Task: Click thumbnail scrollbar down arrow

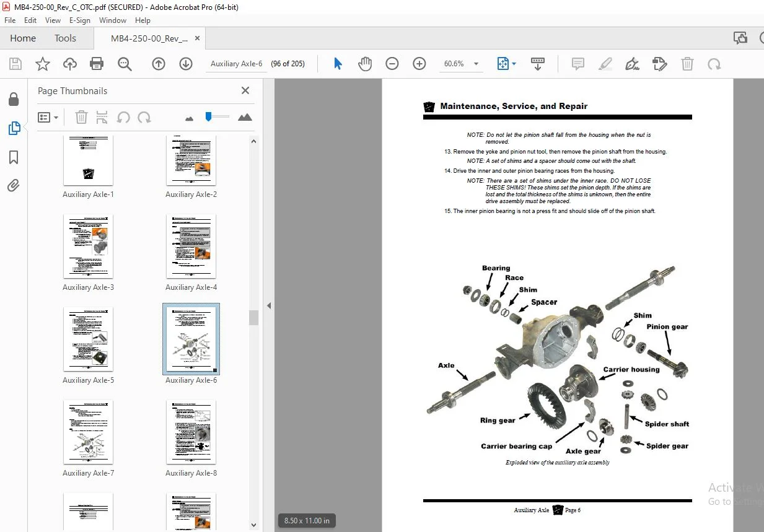Action: point(253,525)
